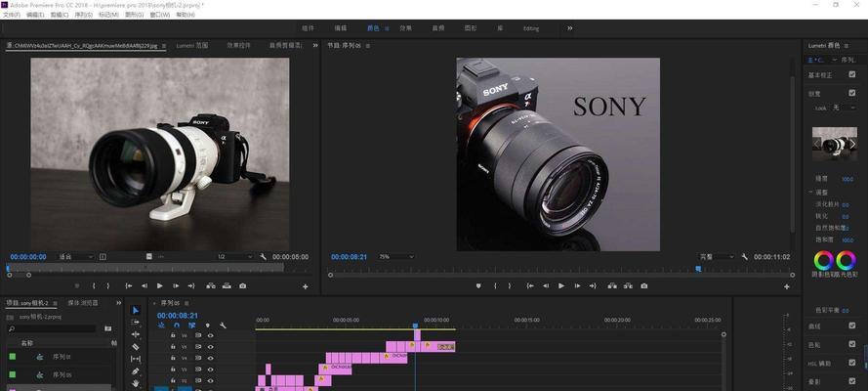Step forward one frame in Program monitor
868x391 pixels.
[x=577, y=285]
